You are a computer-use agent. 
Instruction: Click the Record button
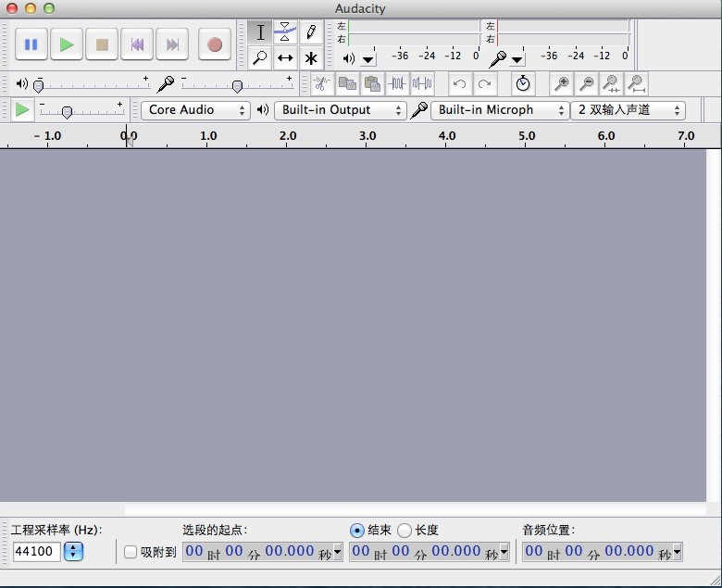click(x=215, y=44)
